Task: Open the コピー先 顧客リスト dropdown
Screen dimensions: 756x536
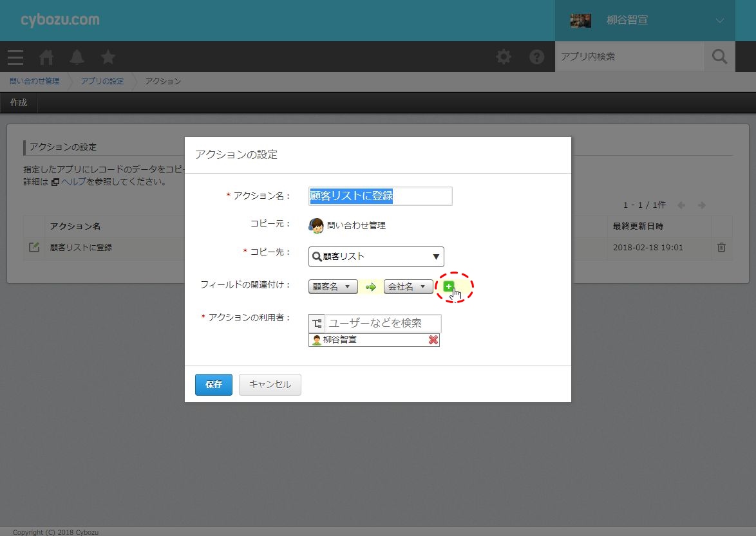Action: pyautogui.click(x=376, y=257)
